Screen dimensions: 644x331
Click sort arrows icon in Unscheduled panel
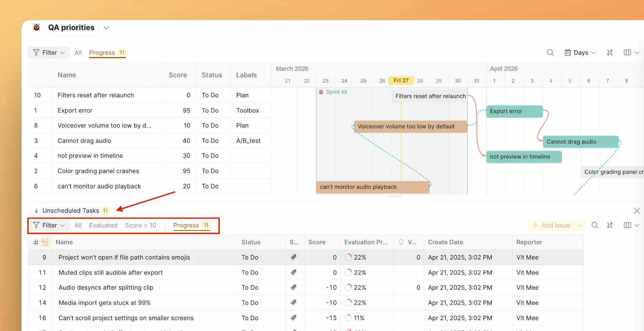pos(610,225)
